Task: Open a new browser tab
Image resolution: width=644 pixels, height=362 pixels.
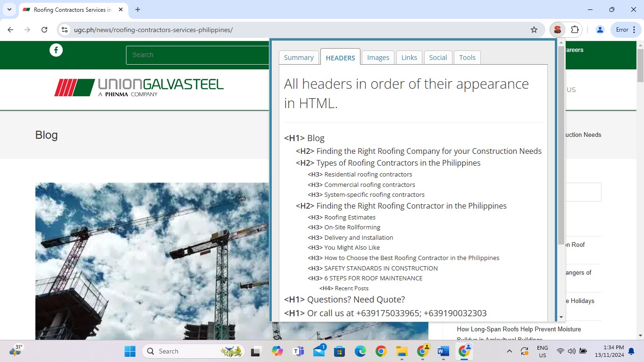Action: 138,9
